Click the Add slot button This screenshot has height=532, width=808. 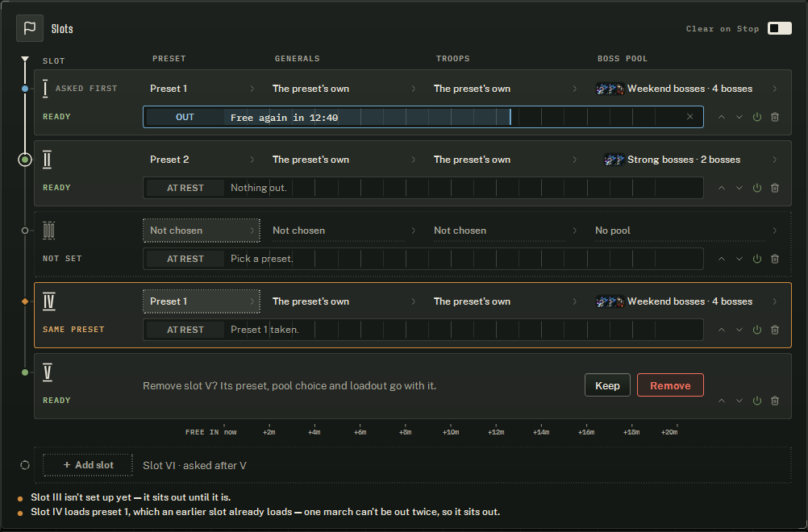pos(88,465)
